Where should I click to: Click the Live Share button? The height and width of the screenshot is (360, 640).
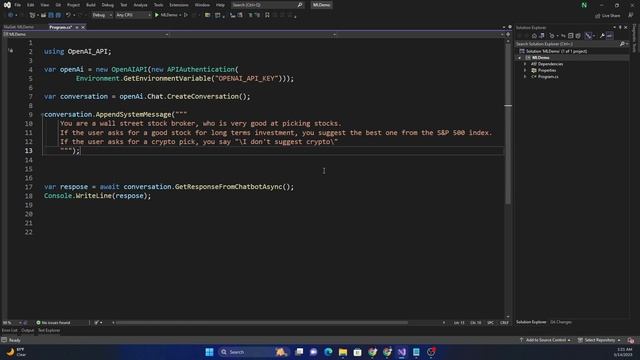pyautogui.click(x=608, y=16)
